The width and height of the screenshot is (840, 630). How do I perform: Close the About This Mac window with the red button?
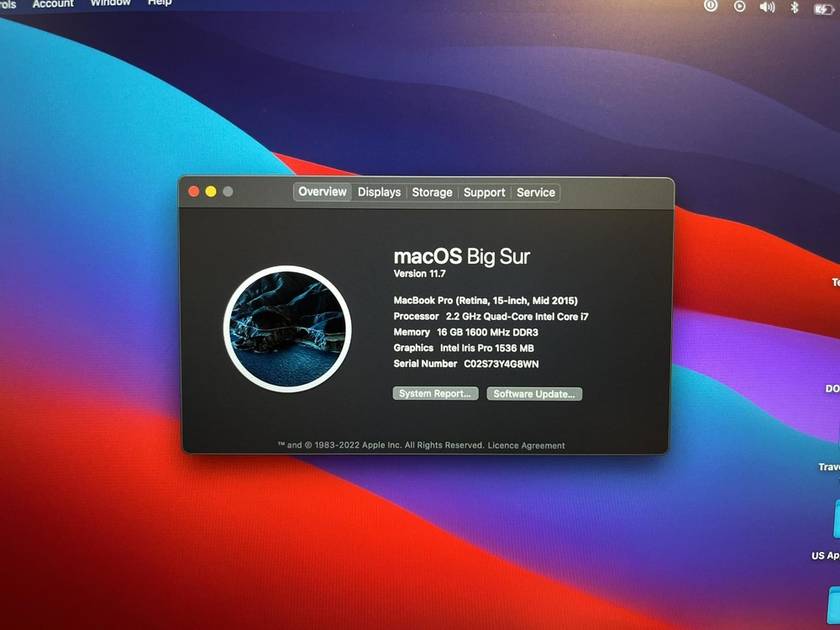point(194,192)
